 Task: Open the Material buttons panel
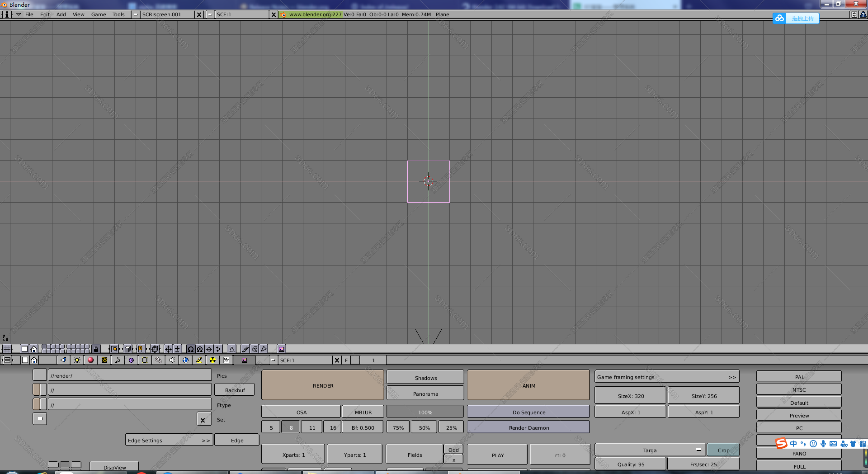(90, 360)
